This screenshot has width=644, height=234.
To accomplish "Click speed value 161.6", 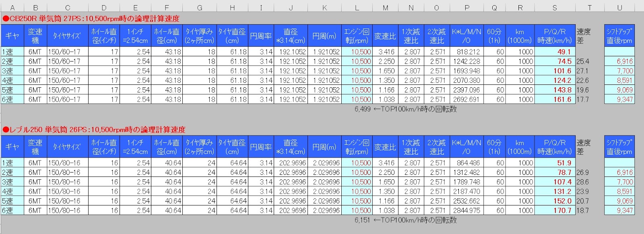I will tap(555, 99).
